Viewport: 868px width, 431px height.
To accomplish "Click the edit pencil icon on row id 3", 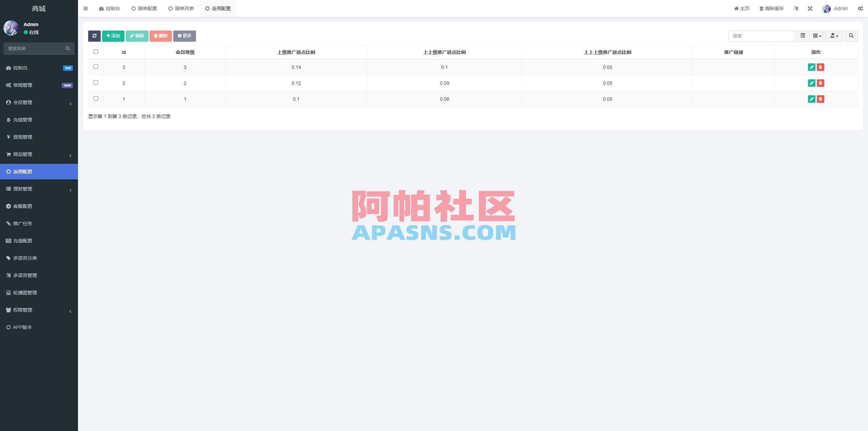I will point(811,67).
